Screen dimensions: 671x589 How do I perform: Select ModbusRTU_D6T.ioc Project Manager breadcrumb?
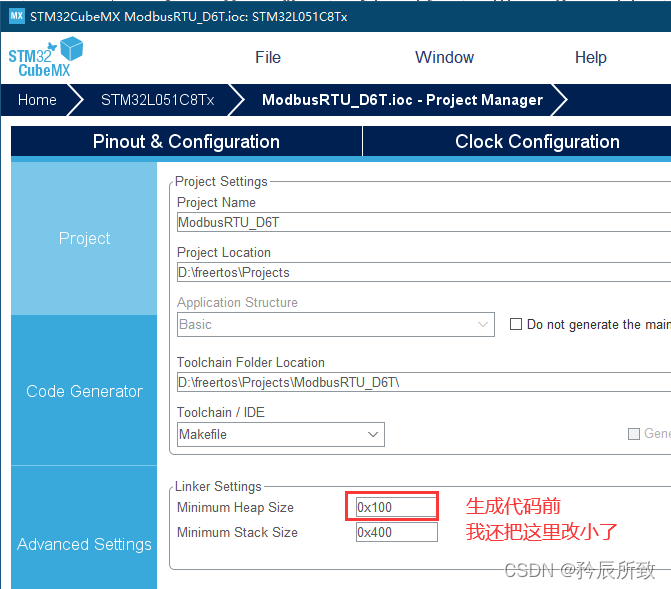coord(402,100)
